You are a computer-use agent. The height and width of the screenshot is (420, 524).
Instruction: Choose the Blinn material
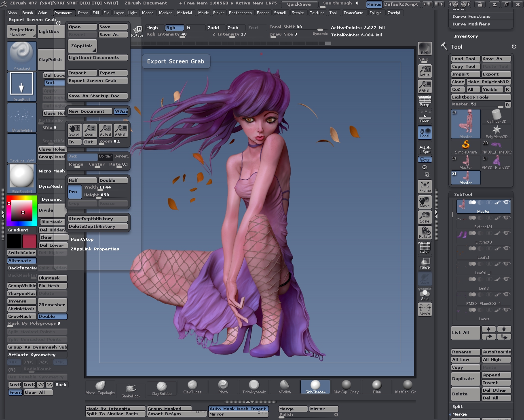pos(377,387)
